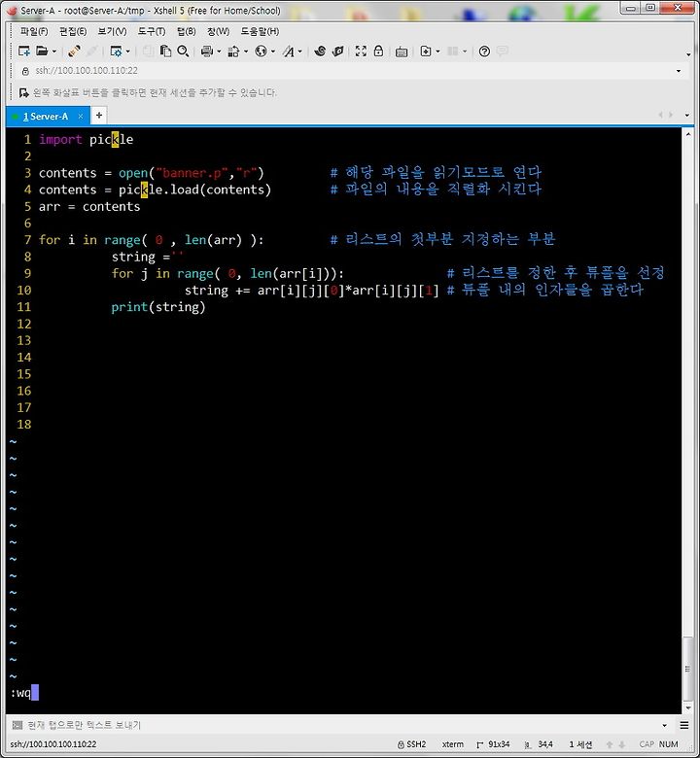Click terminal scrollbar down arrow
The height and width of the screenshot is (758, 700).
pyautogui.click(x=688, y=708)
